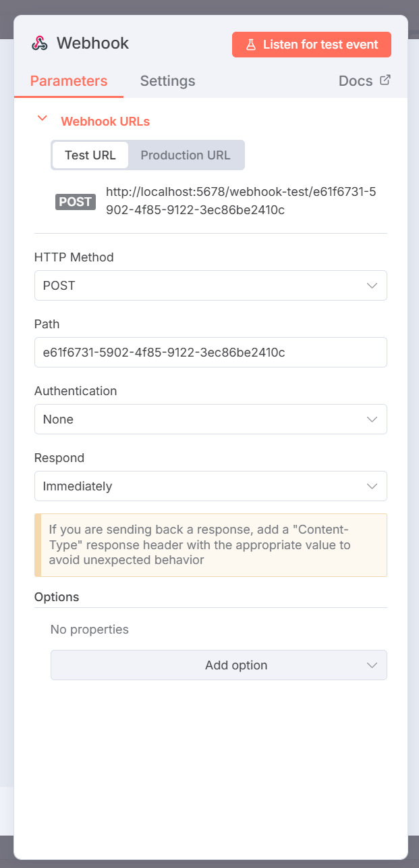Click the Webhook URLs section header
The height and width of the screenshot is (868, 419).
pyautogui.click(x=105, y=122)
